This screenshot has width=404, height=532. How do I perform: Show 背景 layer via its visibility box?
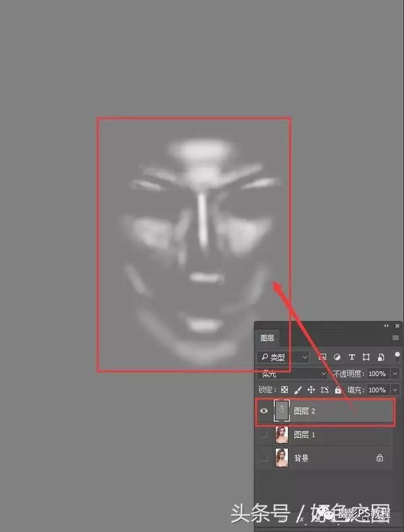(264, 458)
